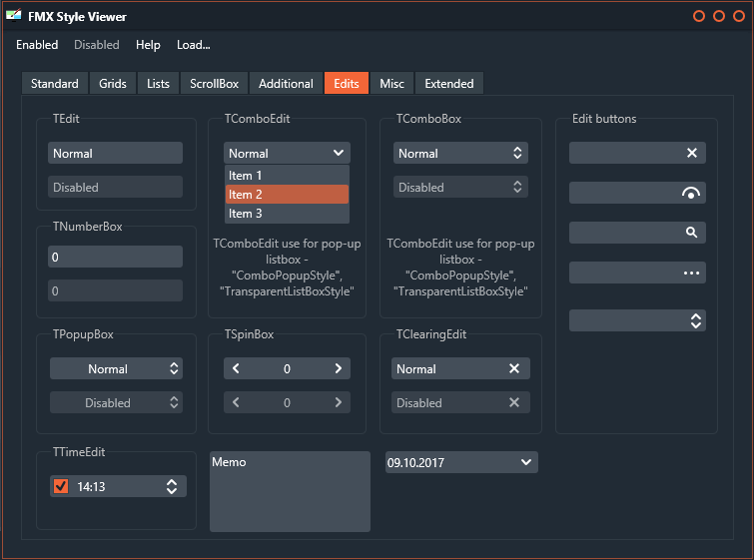Select the Edits tab

[347, 83]
